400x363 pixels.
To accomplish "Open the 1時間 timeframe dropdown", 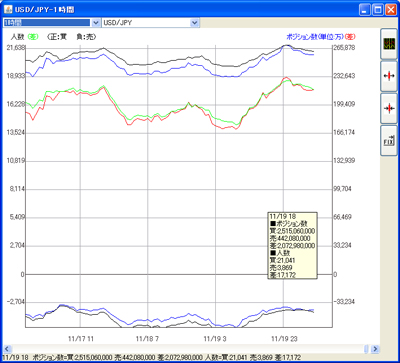I will point(51,22).
